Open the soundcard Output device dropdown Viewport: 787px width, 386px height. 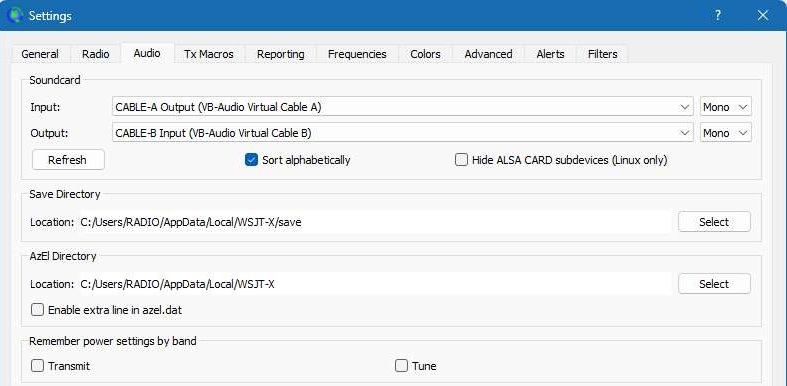pyautogui.click(x=403, y=133)
